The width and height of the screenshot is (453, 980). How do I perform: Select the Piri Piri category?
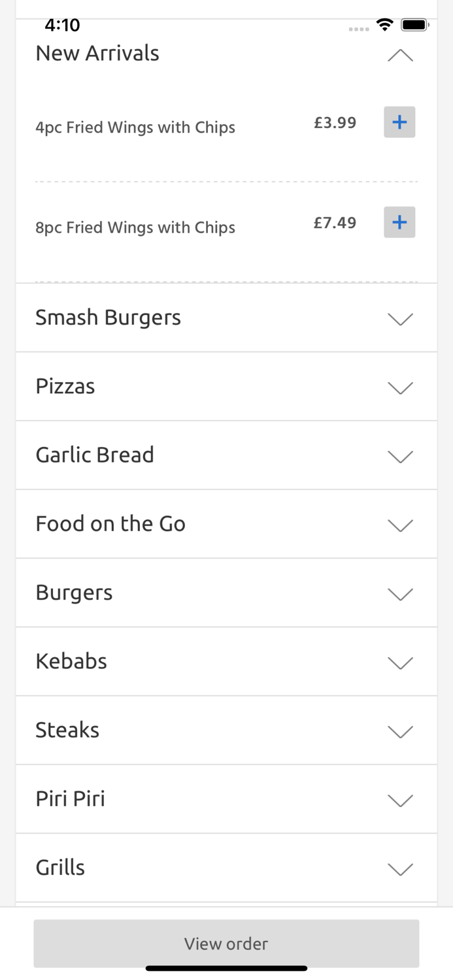(x=226, y=798)
